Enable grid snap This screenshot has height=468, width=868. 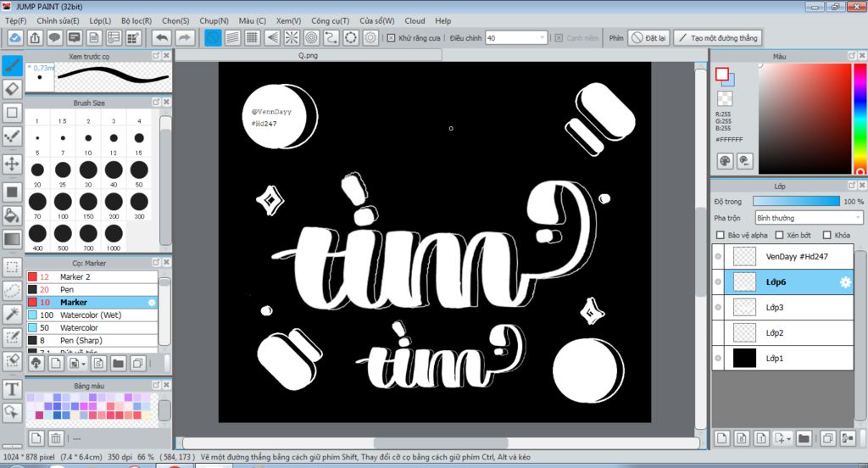click(253, 37)
